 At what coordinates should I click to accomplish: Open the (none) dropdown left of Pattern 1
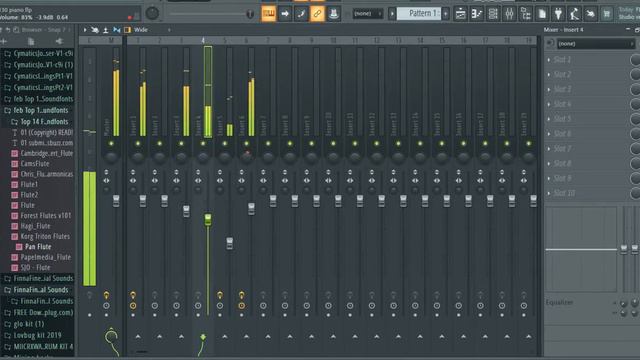[x=368, y=13]
